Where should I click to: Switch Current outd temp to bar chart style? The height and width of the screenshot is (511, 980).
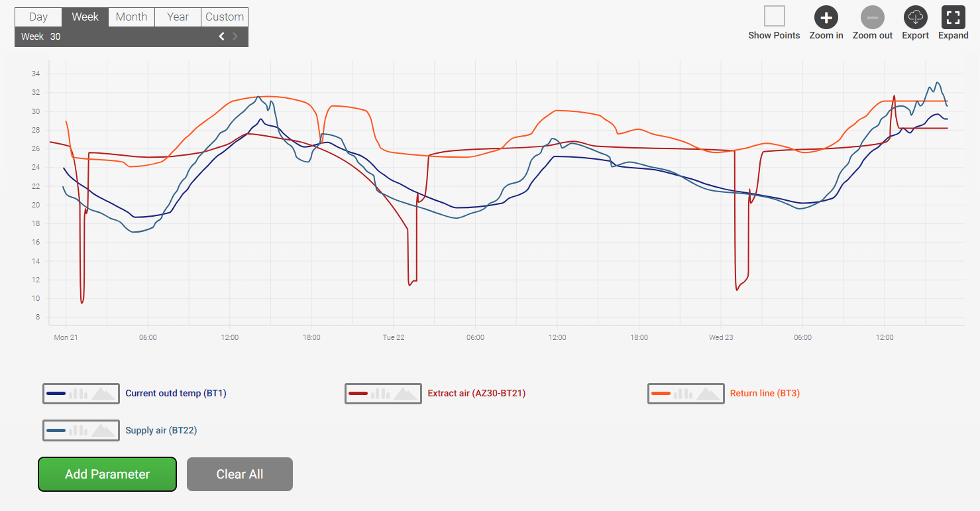[79, 394]
